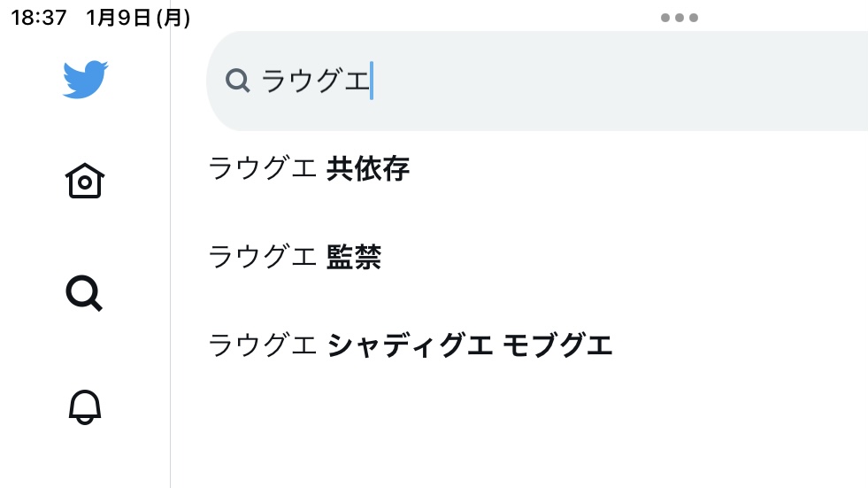Image resolution: width=868 pixels, height=488 pixels.
Task: Click ラウグエ prefix of the first suggestion
Action: (x=263, y=168)
